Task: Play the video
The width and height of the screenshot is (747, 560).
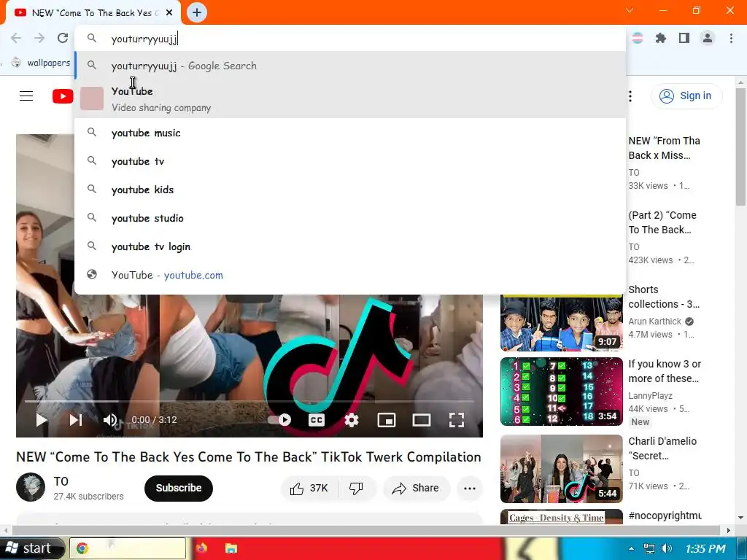Action: point(42,420)
